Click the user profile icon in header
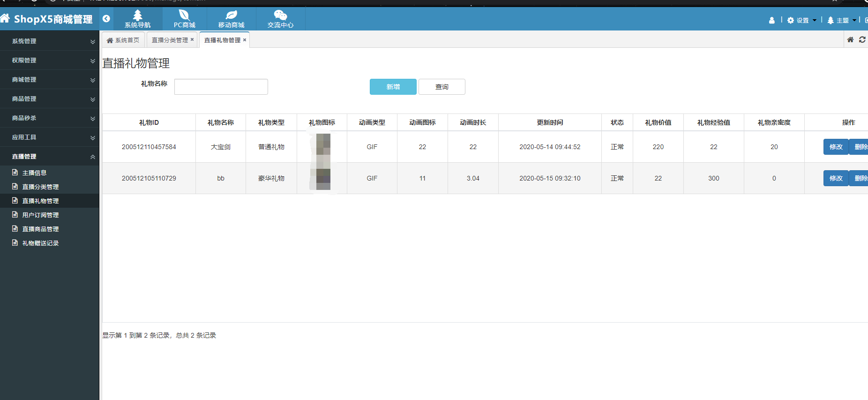Screen dimensions: 868x400 click(772, 20)
